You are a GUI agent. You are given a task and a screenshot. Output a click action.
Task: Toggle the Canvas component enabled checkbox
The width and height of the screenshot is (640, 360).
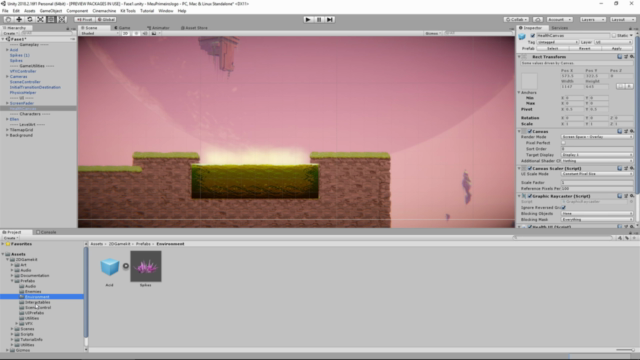tap(530, 131)
